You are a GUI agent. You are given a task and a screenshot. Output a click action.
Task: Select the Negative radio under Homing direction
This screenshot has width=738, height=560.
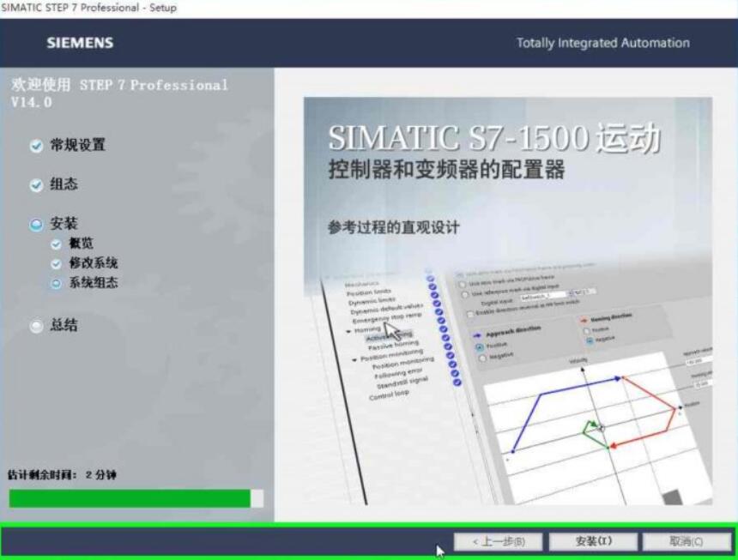(589, 341)
